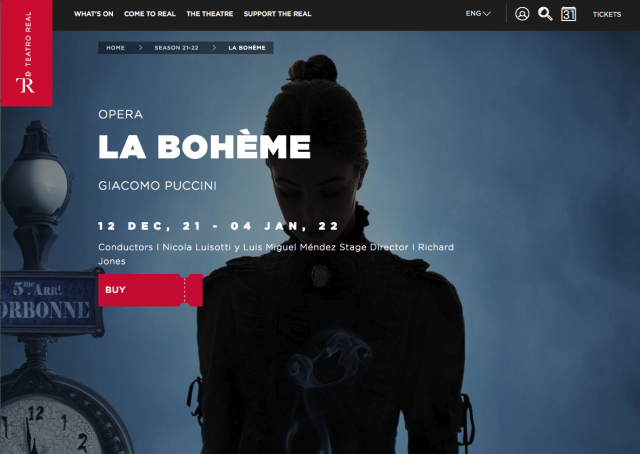Click the Giacomo Puccini composer text
Screen dimensions: 640x454
pyautogui.click(x=158, y=186)
